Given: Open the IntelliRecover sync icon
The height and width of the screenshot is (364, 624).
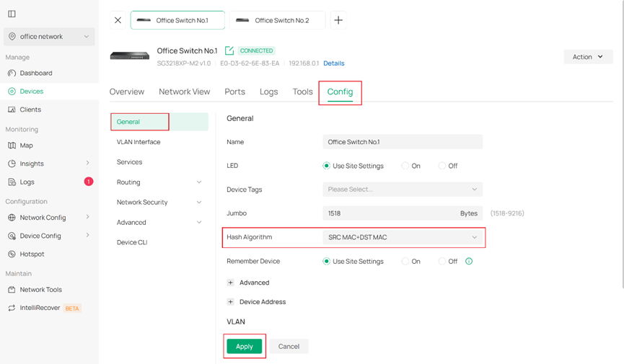Looking at the screenshot, I should pos(12,308).
